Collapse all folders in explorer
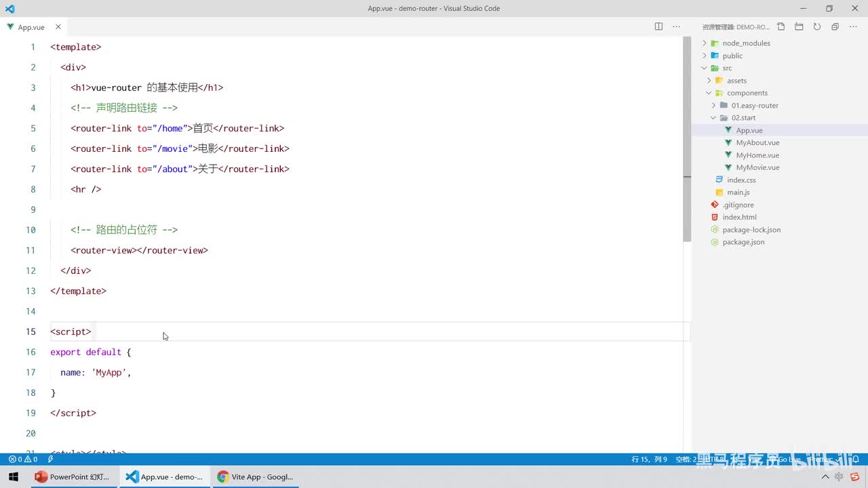The height and width of the screenshot is (488, 868). click(835, 27)
